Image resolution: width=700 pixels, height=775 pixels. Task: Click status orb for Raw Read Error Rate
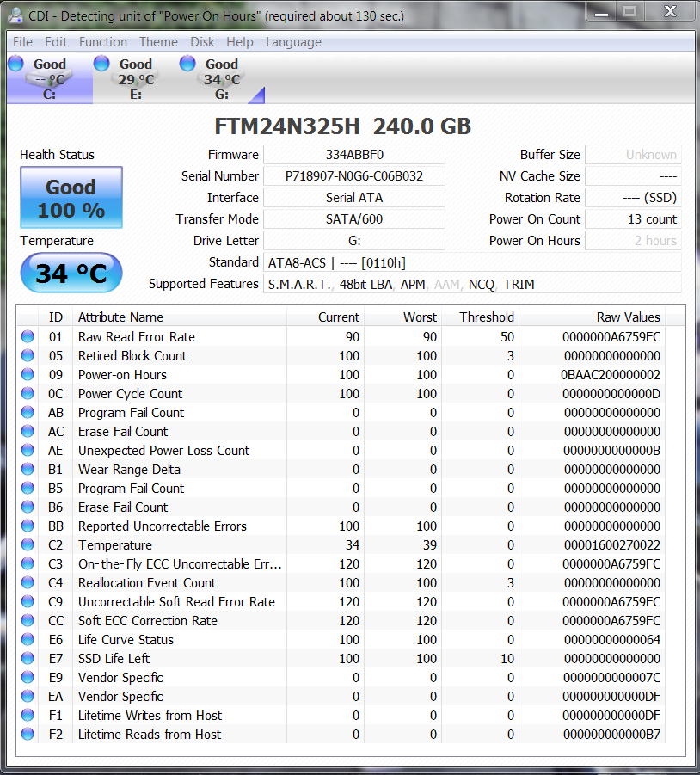tap(28, 337)
